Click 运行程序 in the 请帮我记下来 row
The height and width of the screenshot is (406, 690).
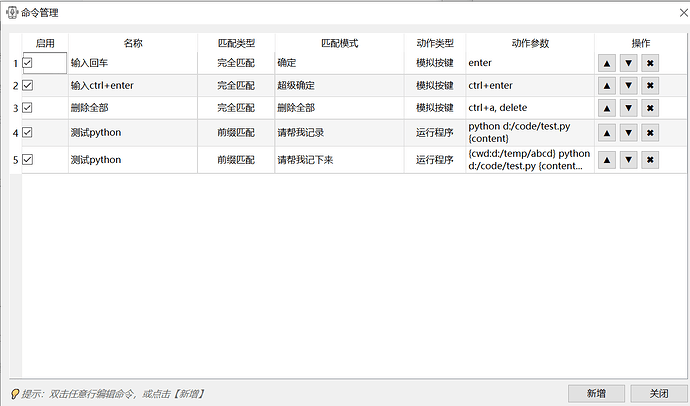click(435, 160)
